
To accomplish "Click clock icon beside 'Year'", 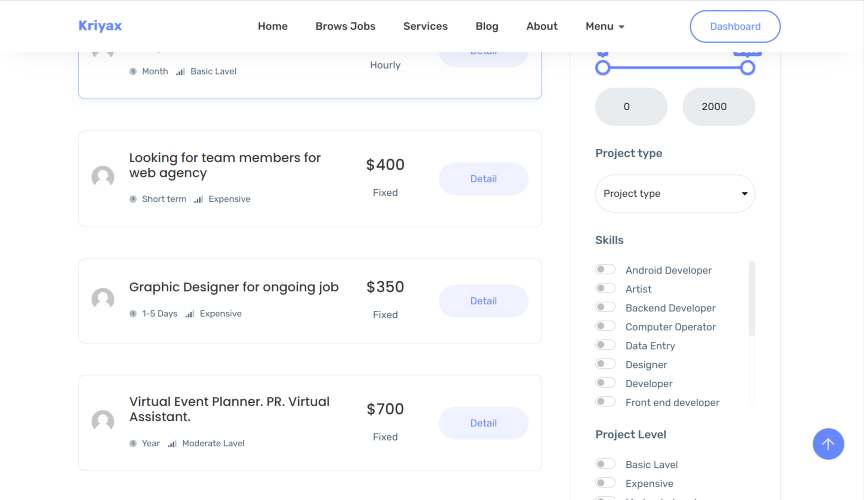I will point(133,443).
